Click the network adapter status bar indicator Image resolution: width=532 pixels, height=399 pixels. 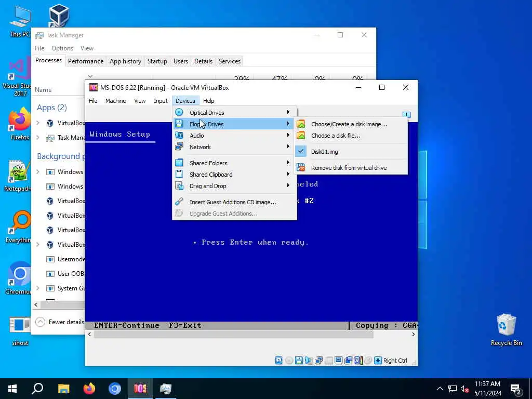tap(318, 361)
